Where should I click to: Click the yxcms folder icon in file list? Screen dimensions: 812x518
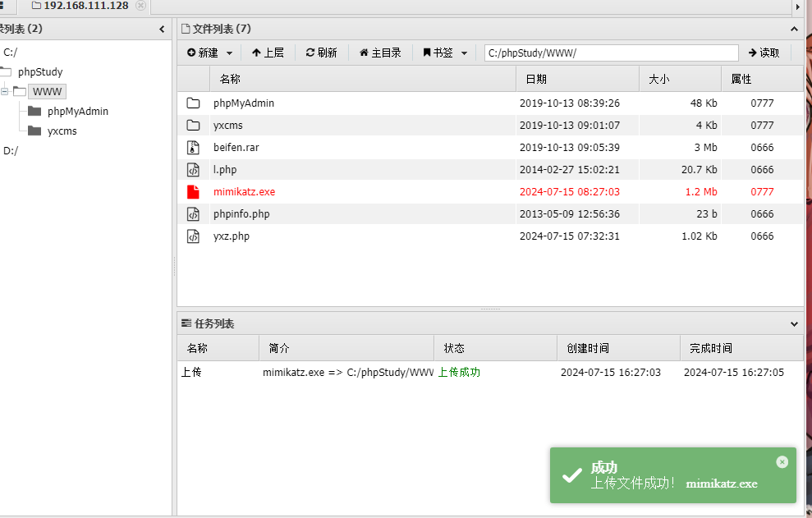(193, 126)
